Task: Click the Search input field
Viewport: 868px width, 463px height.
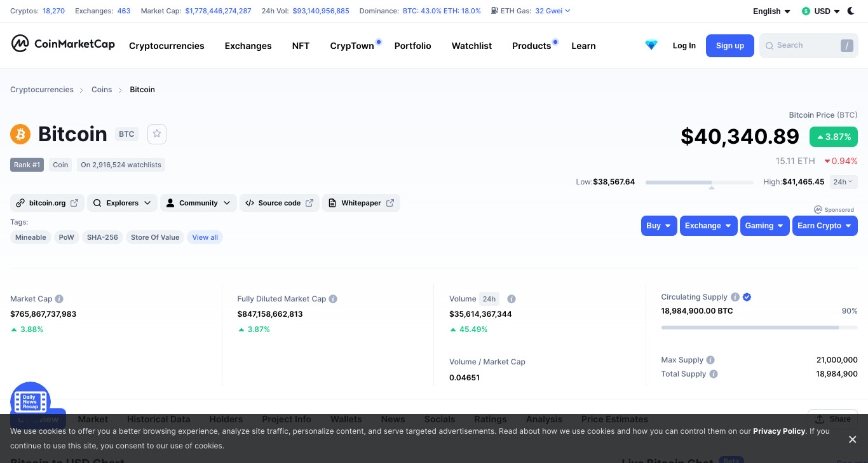Action: [x=808, y=46]
